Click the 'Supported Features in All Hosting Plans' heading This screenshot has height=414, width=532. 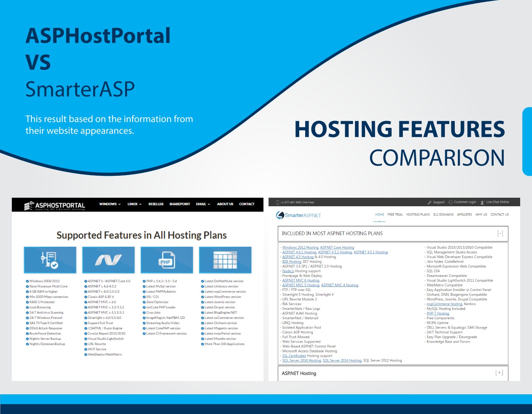coord(141,235)
